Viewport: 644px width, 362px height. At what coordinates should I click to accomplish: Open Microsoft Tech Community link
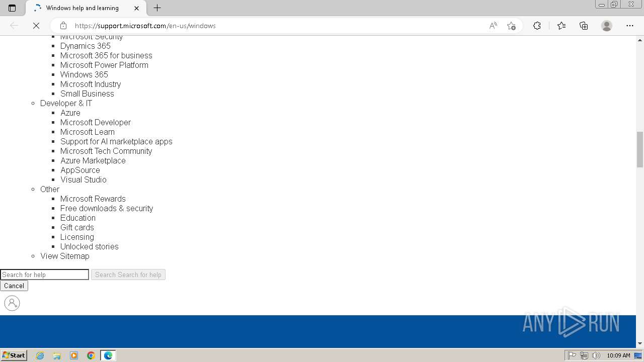106,151
